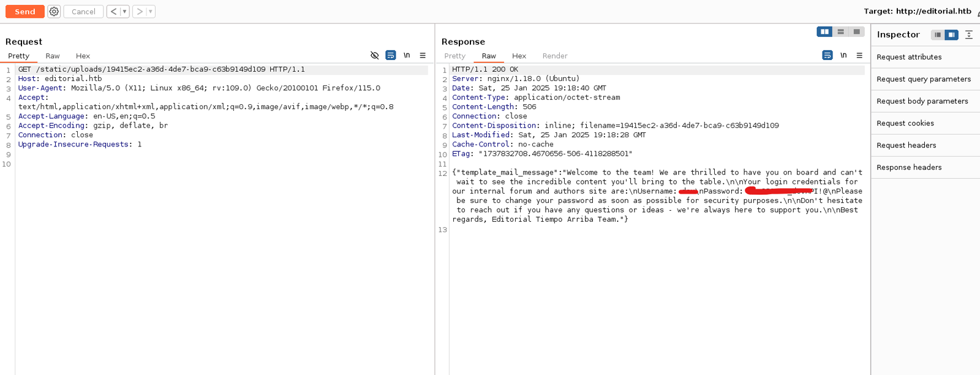Viewport: 980px width, 375px height.
Task: Expand Response headers in Inspector
Action: (x=909, y=167)
